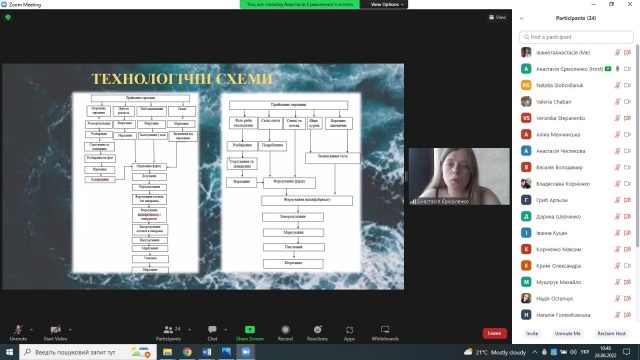Toggle microphone with the Unmute button
Image resolution: width=640 pixels, height=360 pixels.
(18, 333)
